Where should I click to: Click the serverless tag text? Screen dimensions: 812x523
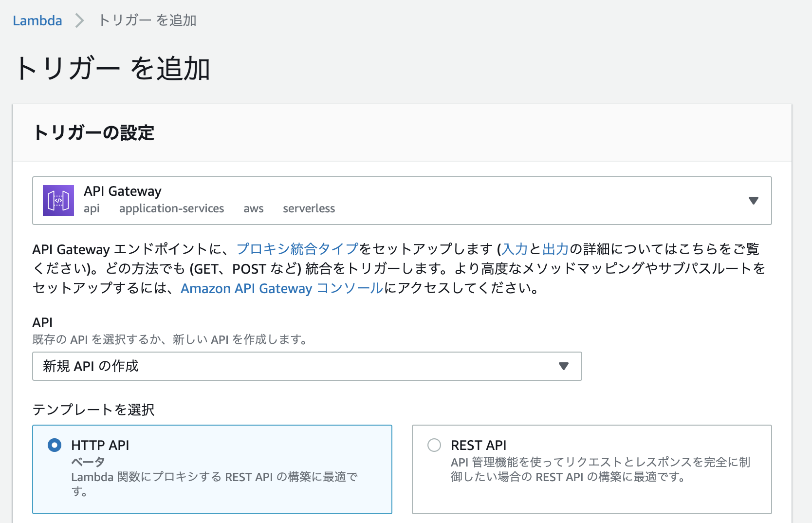pos(309,208)
